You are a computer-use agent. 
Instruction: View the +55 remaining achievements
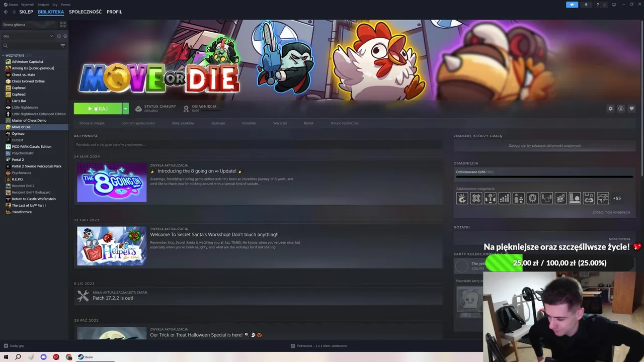coord(616,198)
